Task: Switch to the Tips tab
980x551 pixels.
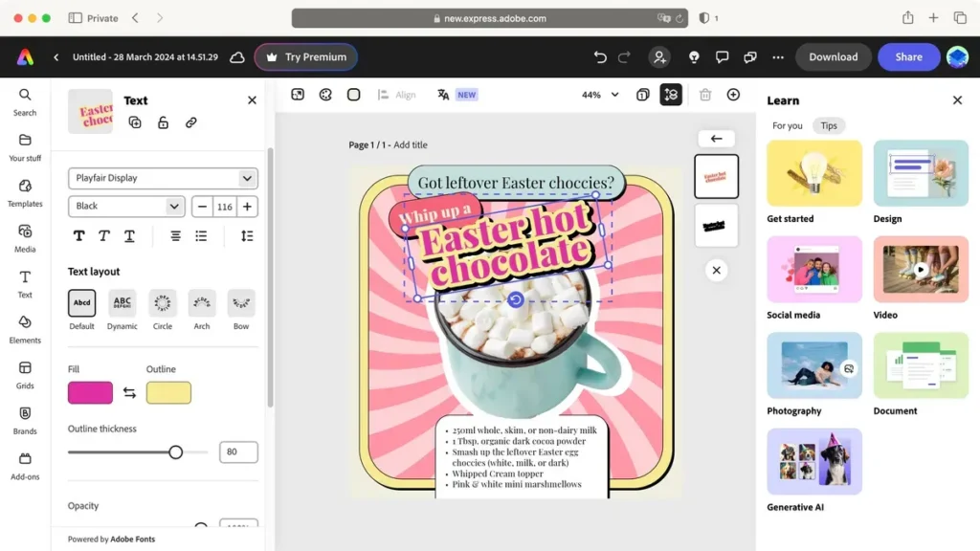Action: click(x=829, y=125)
